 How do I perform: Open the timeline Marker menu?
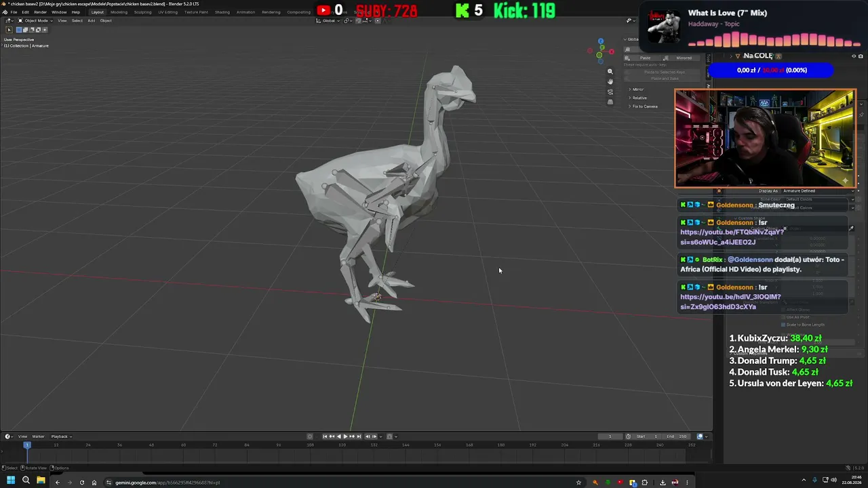coord(38,436)
